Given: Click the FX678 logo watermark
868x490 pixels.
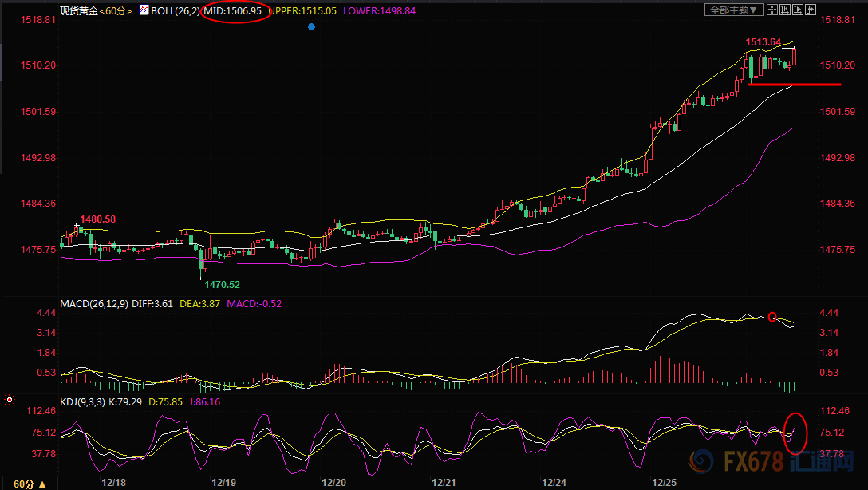Looking at the screenshot, I should pyautogui.click(x=765, y=463).
